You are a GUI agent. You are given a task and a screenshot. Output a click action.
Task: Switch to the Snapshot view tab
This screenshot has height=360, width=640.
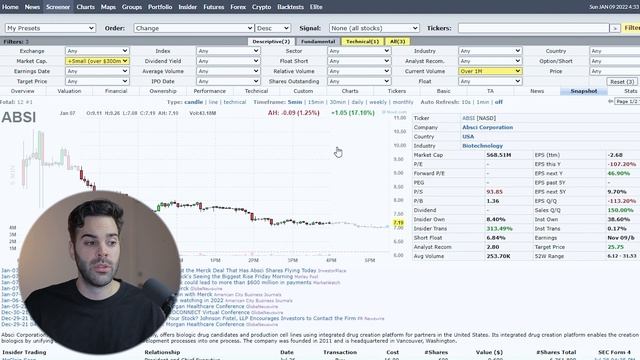pyautogui.click(x=584, y=91)
